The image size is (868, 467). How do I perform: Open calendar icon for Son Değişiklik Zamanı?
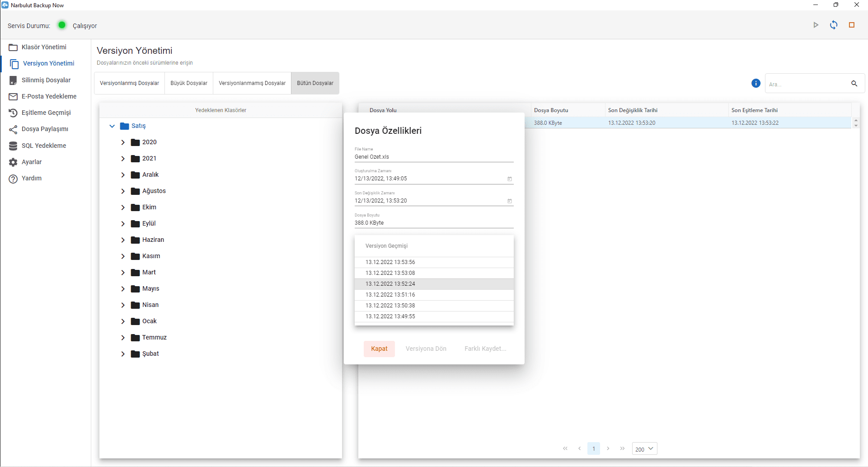point(509,201)
